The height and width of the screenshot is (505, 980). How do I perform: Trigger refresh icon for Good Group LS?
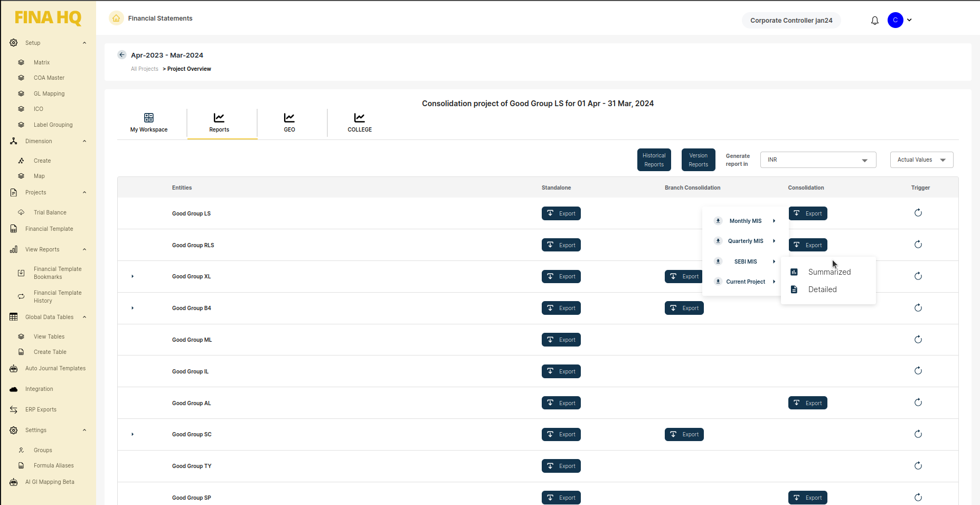918,213
